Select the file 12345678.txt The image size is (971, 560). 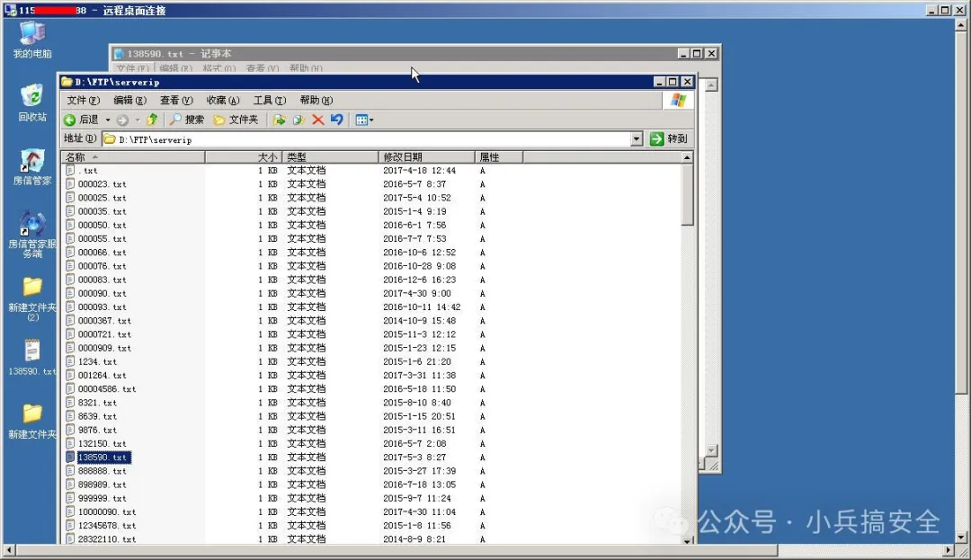point(106,526)
